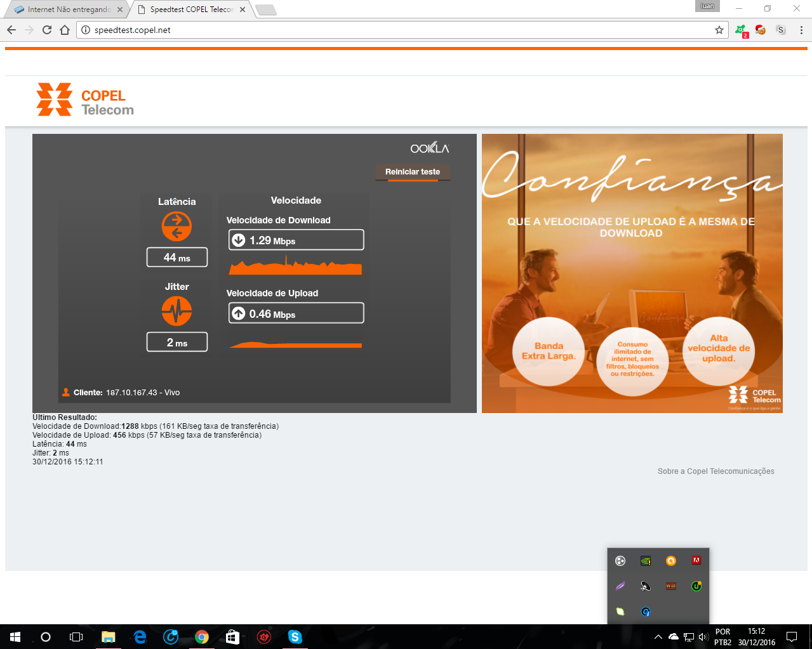Switch POR PTB2 keyboard language

(x=722, y=637)
